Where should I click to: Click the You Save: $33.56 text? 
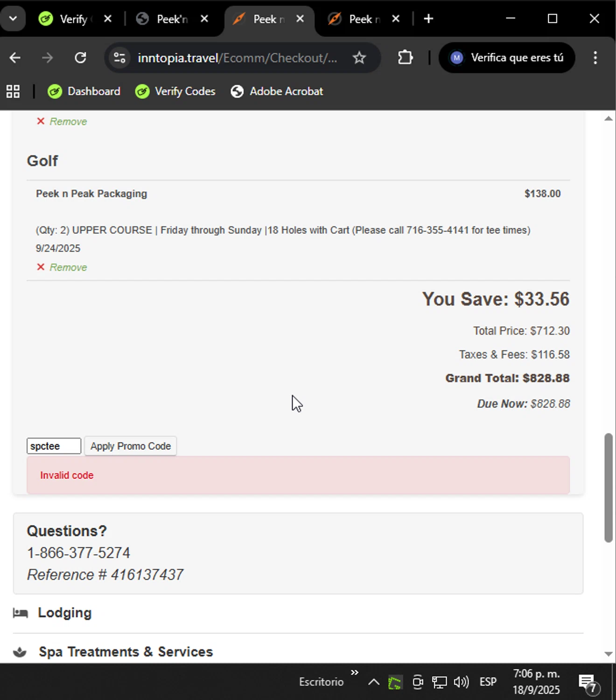click(x=496, y=299)
